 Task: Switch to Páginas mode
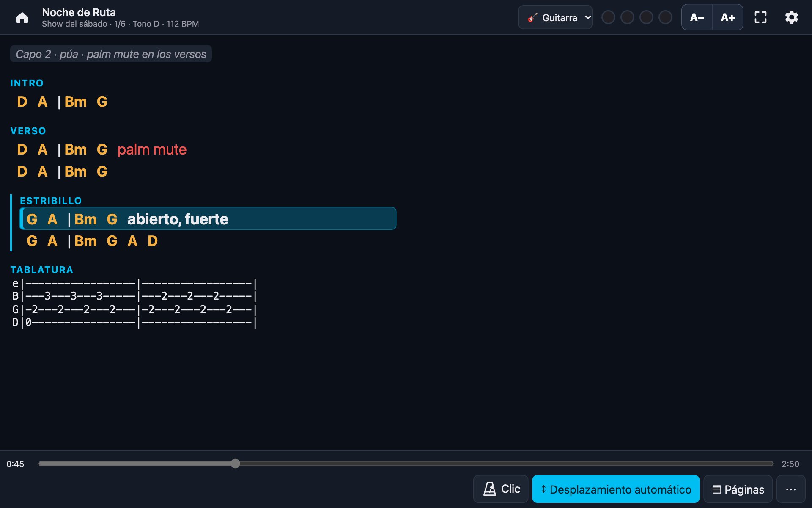(738, 489)
